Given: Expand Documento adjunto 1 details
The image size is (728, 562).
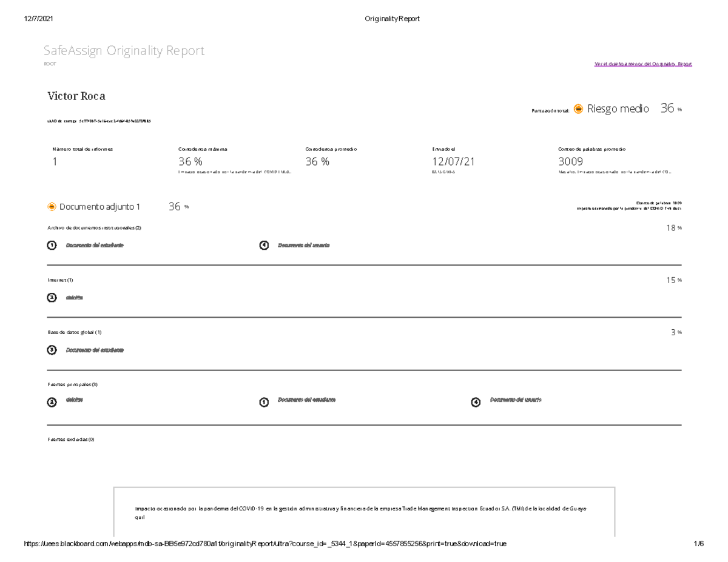Looking at the screenshot, I should click(99, 207).
